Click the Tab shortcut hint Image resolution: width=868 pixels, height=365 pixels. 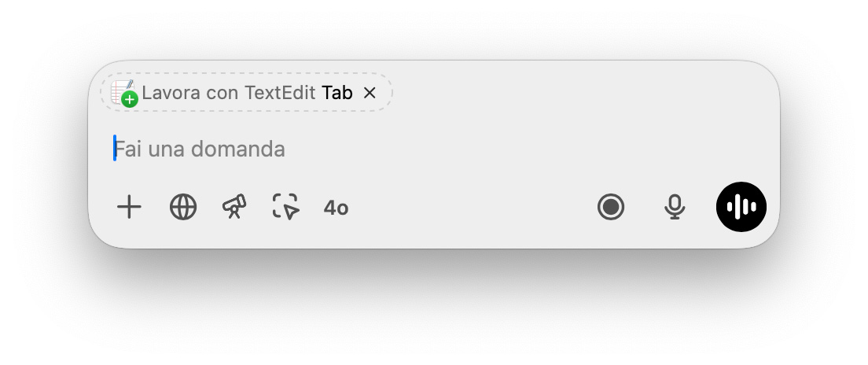click(337, 93)
